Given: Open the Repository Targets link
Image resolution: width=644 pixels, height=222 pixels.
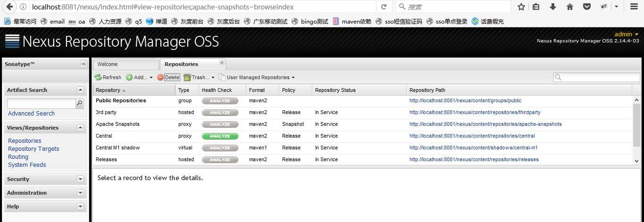Looking at the screenshot, I should 33,149.
